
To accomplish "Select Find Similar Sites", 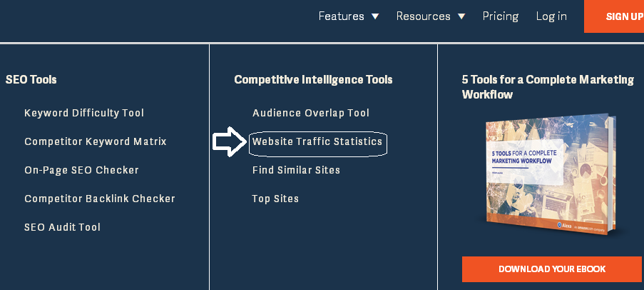I will coord(296,170).
